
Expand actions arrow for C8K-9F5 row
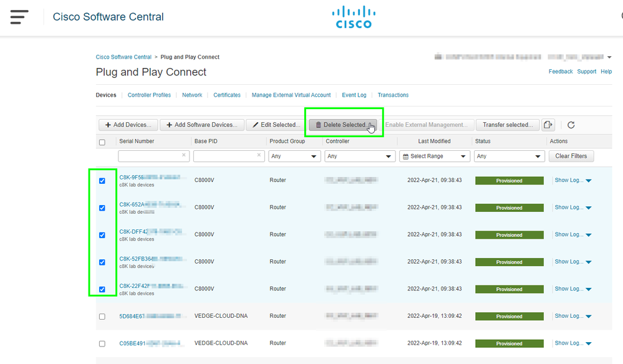click(x=589, y=181)
